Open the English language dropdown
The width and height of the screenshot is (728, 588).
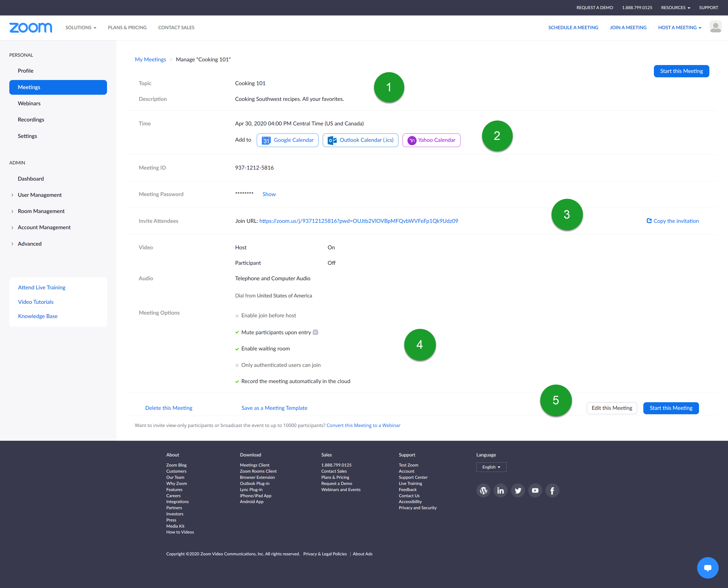coord(491,467)
